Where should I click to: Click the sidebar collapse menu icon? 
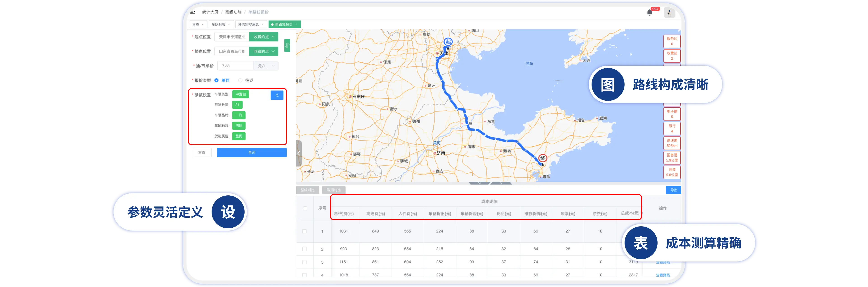(x=193, y=12)
